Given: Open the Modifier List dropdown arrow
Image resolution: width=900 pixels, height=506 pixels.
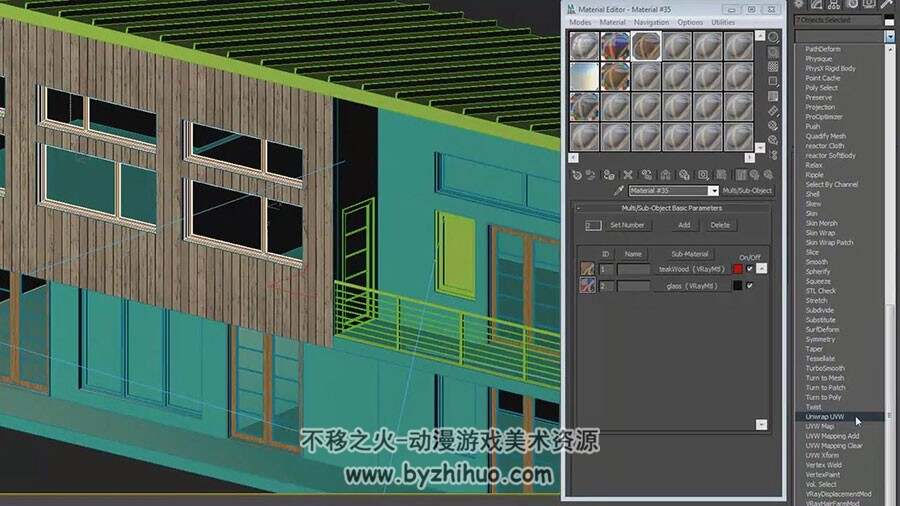Looking at the screenshot, I should 890,37.
